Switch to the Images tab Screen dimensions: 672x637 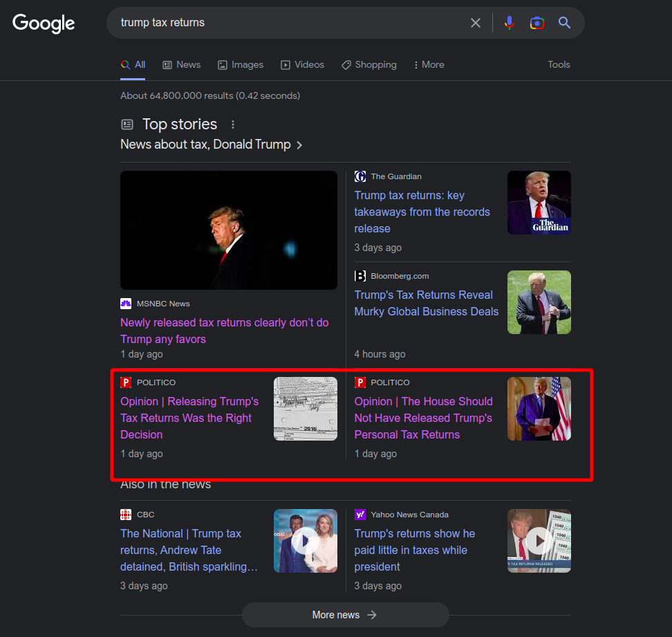(240, 65)
